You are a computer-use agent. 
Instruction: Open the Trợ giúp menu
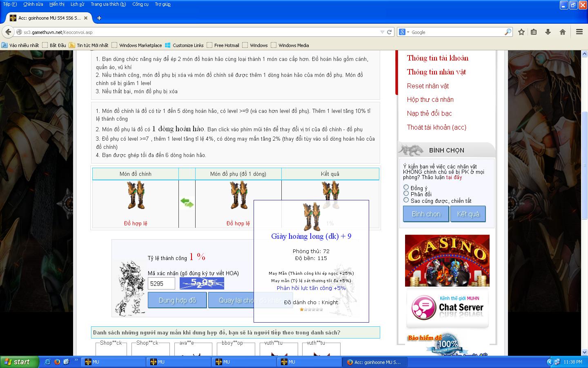point(163,4)
